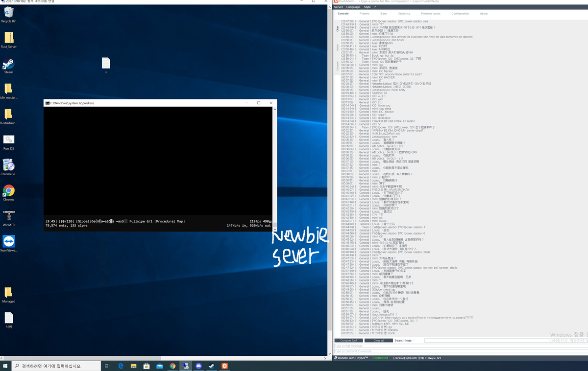Open Microsoft Store from the taskbar
The image size is (588, 371).
pyautogui.click(x=147, y=366)
